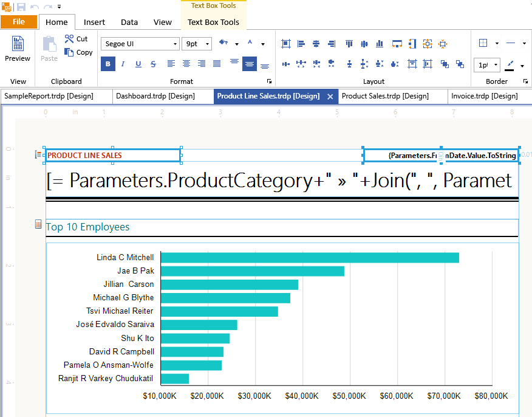Align tops of selected items
The width and height of the screenshot is (532, 417).
[x=349, y=44]
